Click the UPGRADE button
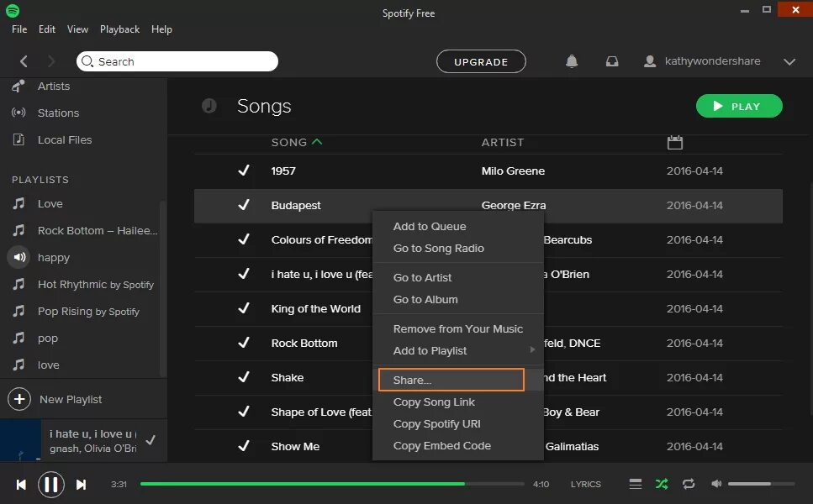Viewport: 813px width, 504px height. pyautogui.click(x=481, y=61)
